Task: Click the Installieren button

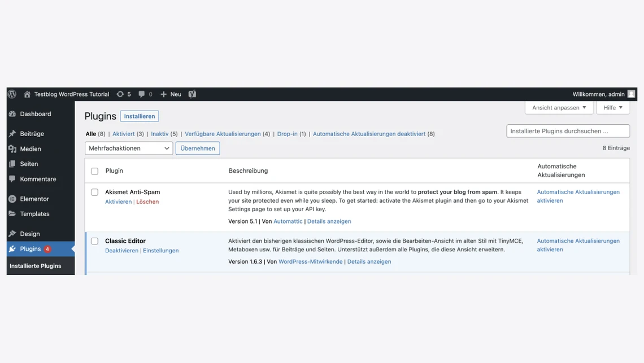Action: pos(139,116)
